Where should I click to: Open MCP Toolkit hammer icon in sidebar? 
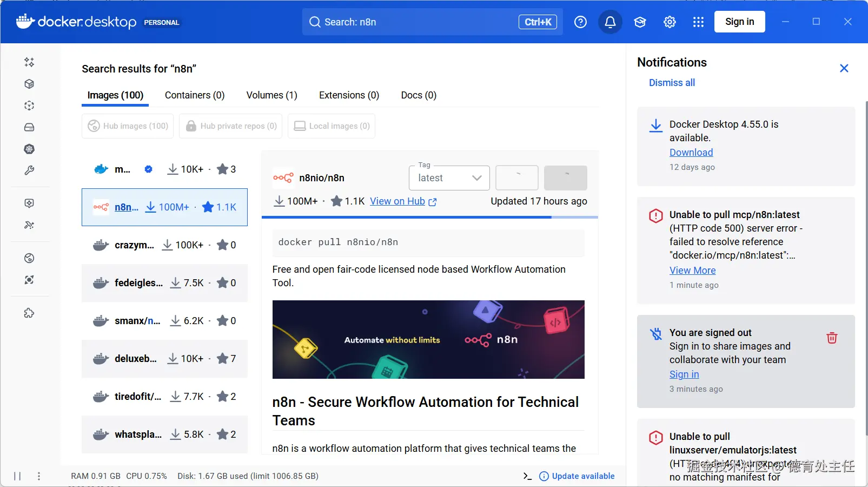coord(29,225)
